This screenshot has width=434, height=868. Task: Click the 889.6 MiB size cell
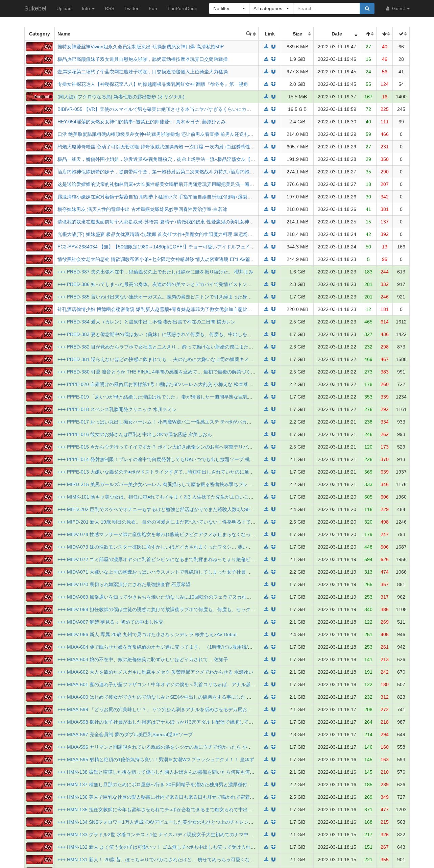(297, 47)
